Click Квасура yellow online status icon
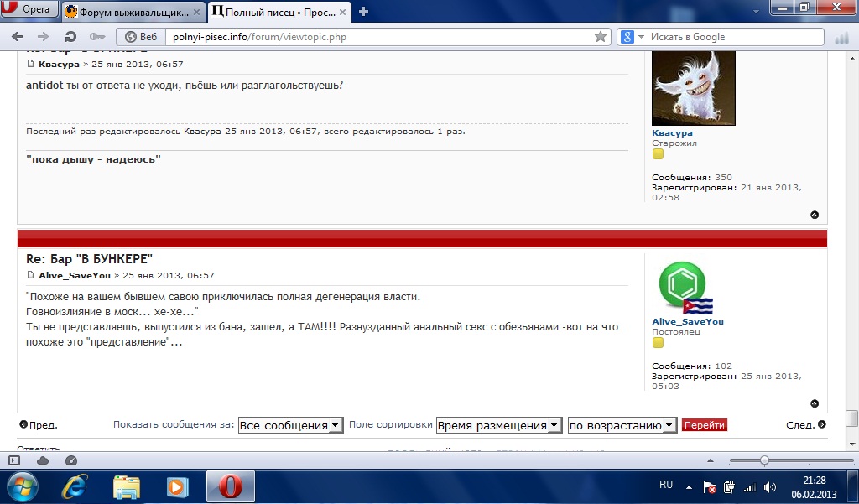This screenshot has width=859, height=504. [658, 154]
